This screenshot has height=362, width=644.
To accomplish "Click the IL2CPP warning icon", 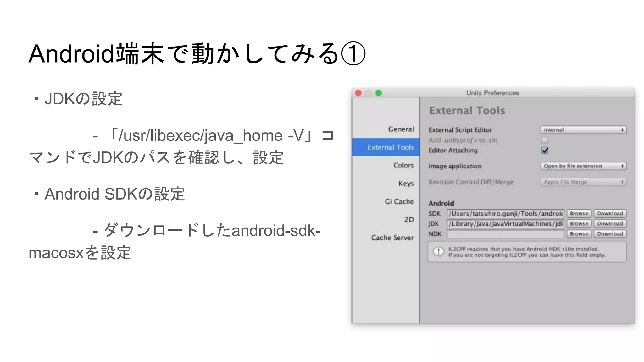I will click(438, 252).
